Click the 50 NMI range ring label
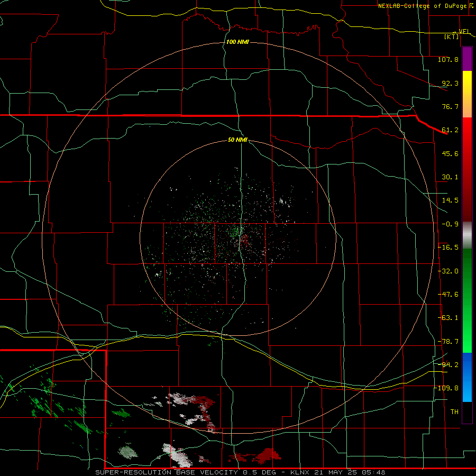 (x=237, y=140)
